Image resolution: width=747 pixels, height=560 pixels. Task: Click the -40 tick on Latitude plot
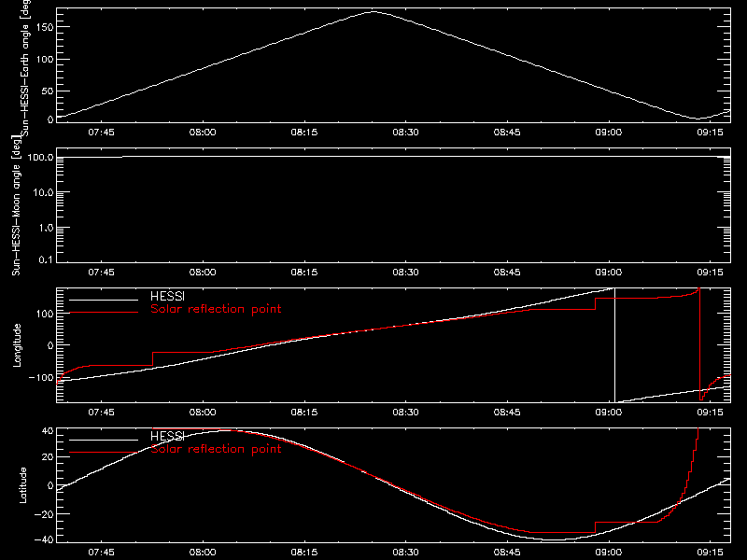[x=44, y=540]
